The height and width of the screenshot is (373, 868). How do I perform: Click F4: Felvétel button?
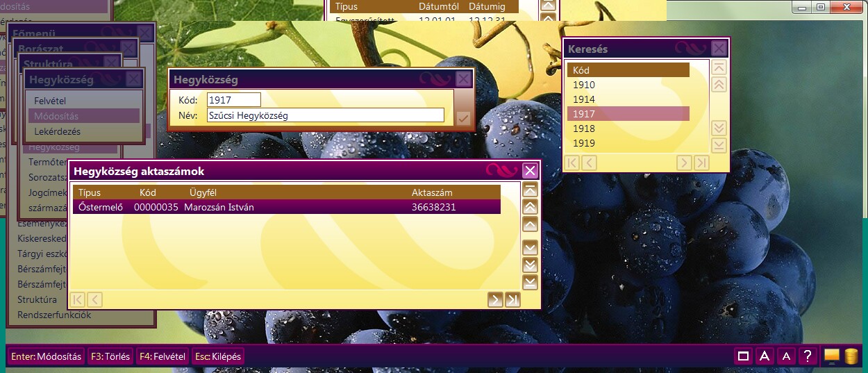[162, 356]
